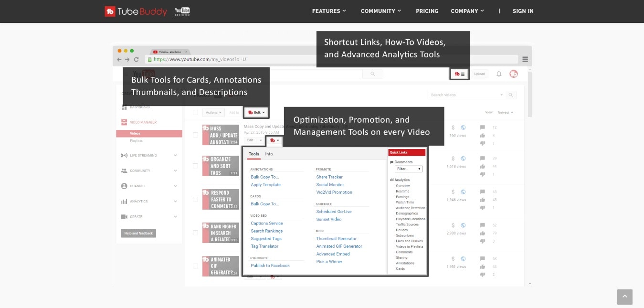
Task: Click the Publish to Facebook link
Action: (x=270, y=266)
